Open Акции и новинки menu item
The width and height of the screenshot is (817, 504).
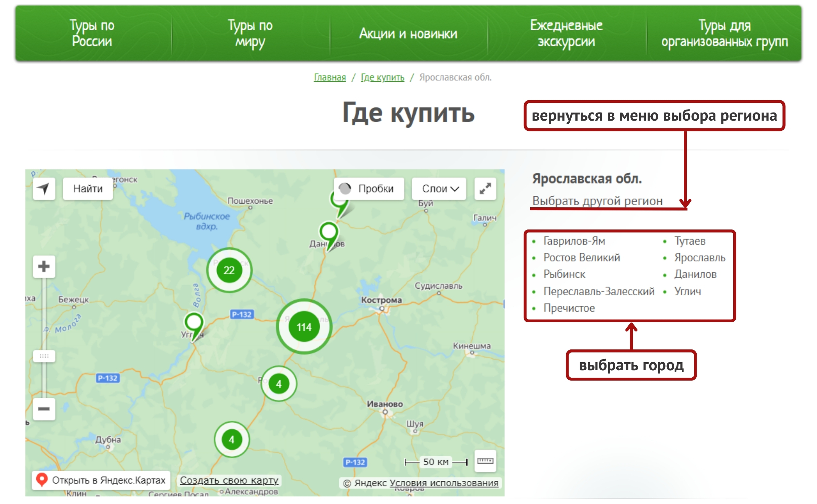408,34
